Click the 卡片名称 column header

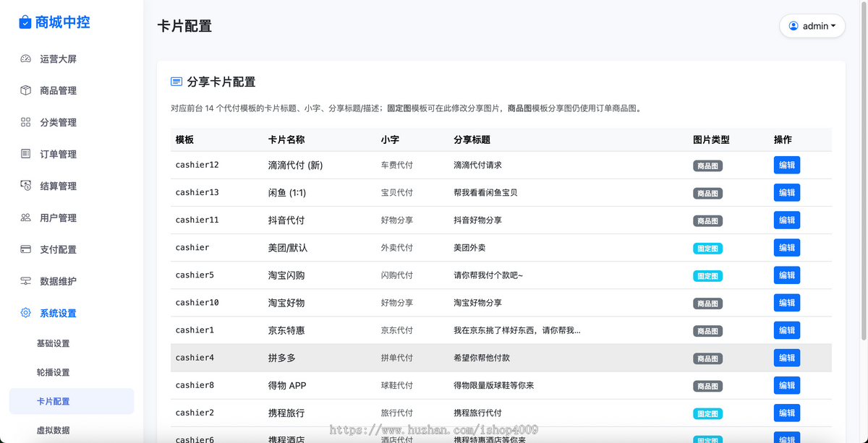[x=286, y=139]
